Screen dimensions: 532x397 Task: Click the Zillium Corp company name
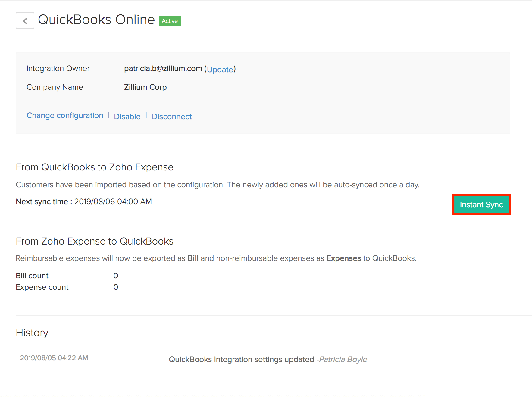[145, 87]
